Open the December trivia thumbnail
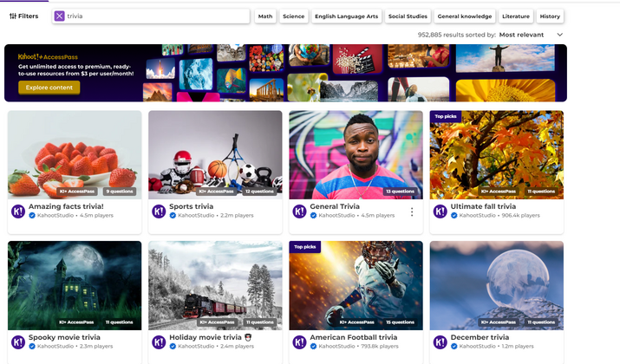Screen dimensions: 620x364 click(x=497, y=285)
